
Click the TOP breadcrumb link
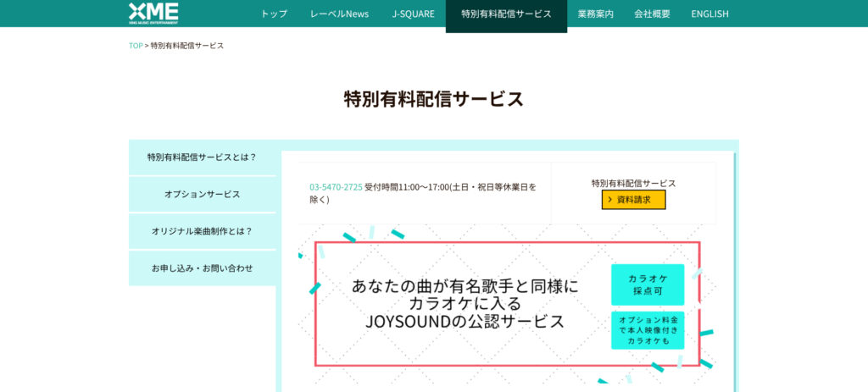click(136, 46)
